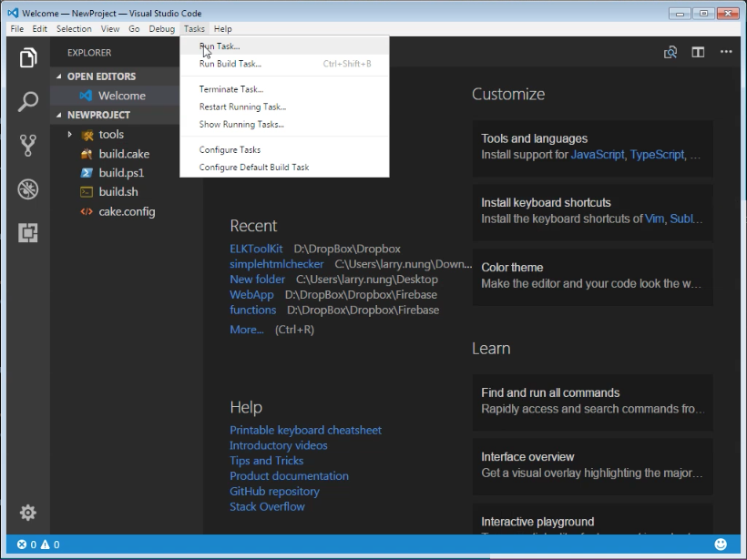Click the feedback smiley in the status bar
The height and width of the screenshot is (560, 747).
pos(721,545)
